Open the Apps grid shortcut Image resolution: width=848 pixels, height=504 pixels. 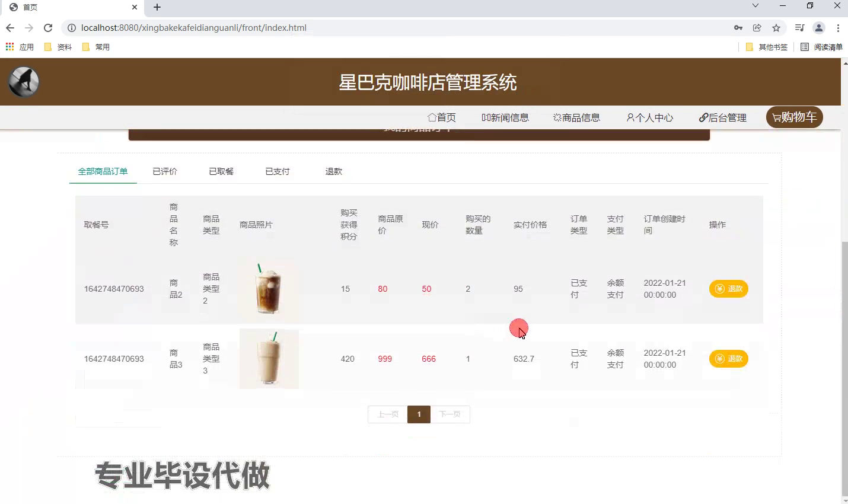click(x=9, y=47)
